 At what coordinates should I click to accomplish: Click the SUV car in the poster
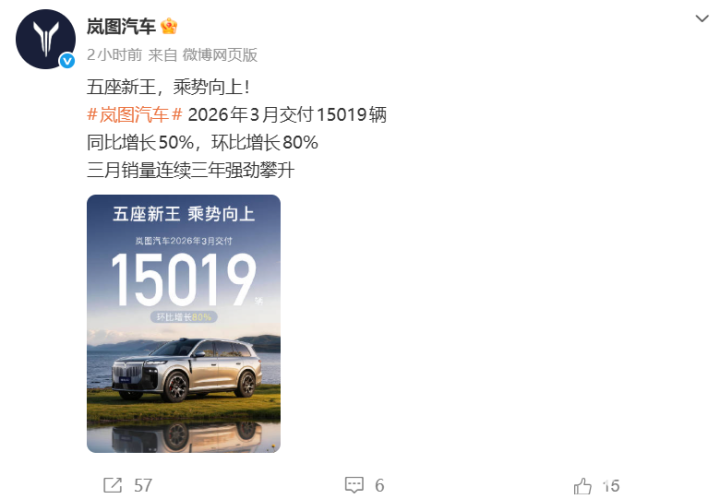(187, 370)
